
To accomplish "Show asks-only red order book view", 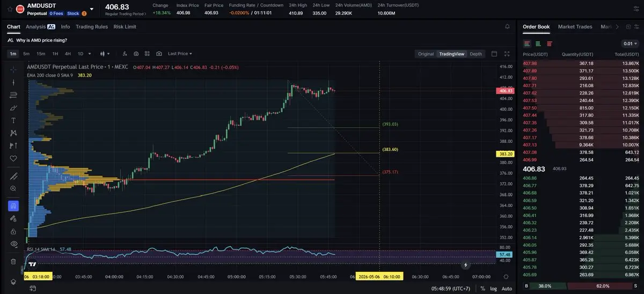I will [550, 43].
